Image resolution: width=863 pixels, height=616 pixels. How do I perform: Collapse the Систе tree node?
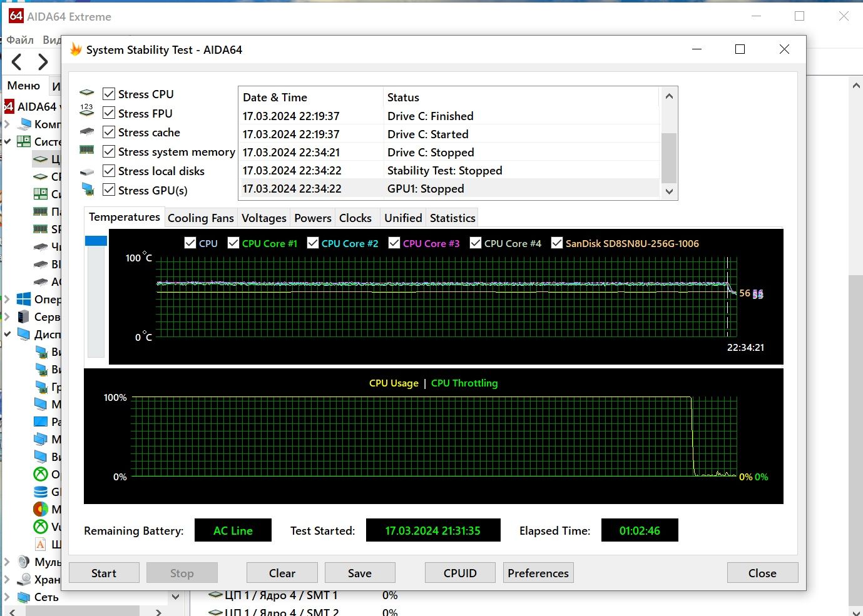[x=7, y=141]
